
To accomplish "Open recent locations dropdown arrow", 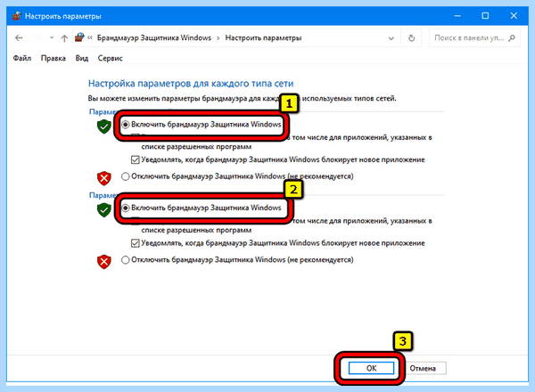I will (x=52, y=37).
